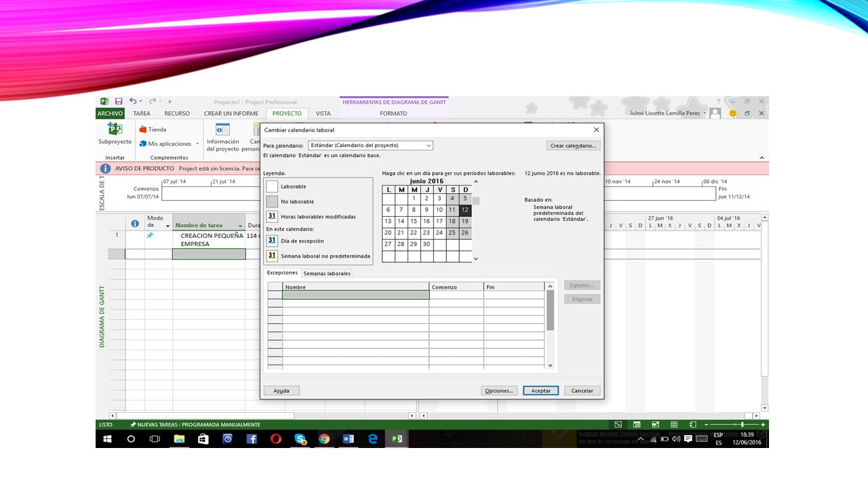Open the Windows Start menu
868x488 pixels.
107,439
